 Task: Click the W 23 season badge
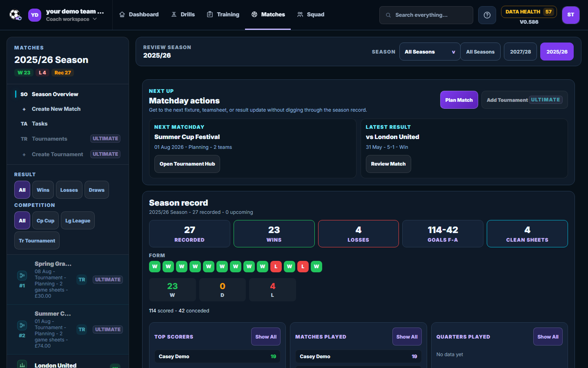(x=24, y=73)
